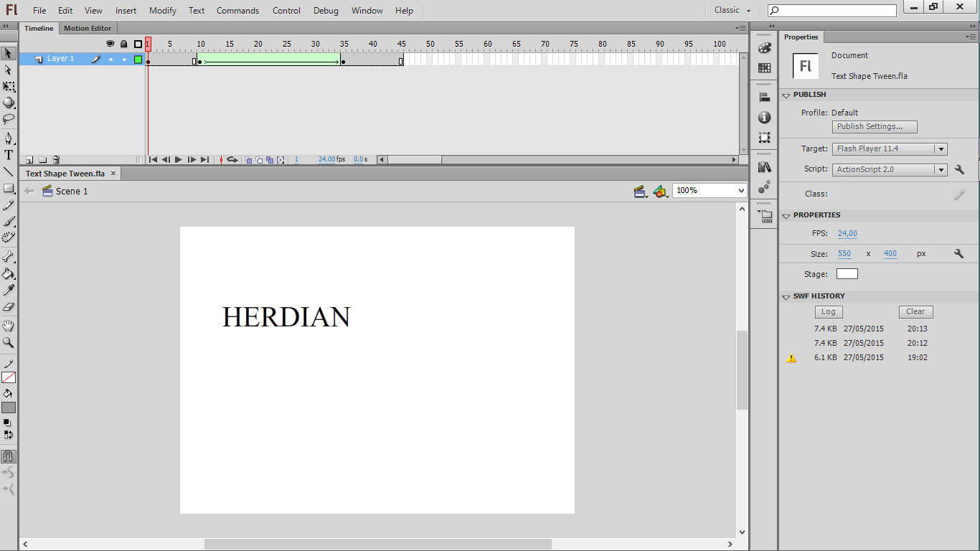Toggle lock all layers padlock

[x=123, y=44]
